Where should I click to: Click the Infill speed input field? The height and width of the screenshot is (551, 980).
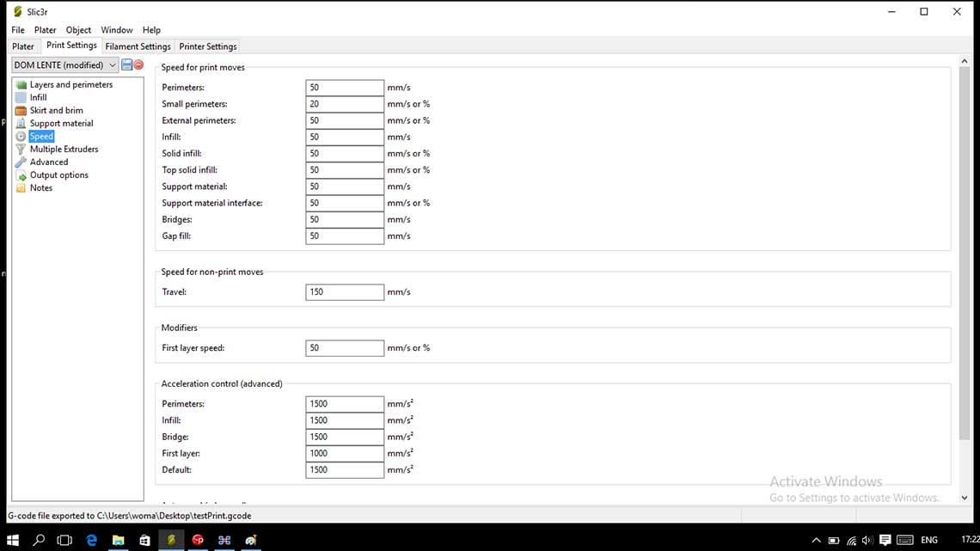[345, 137]
